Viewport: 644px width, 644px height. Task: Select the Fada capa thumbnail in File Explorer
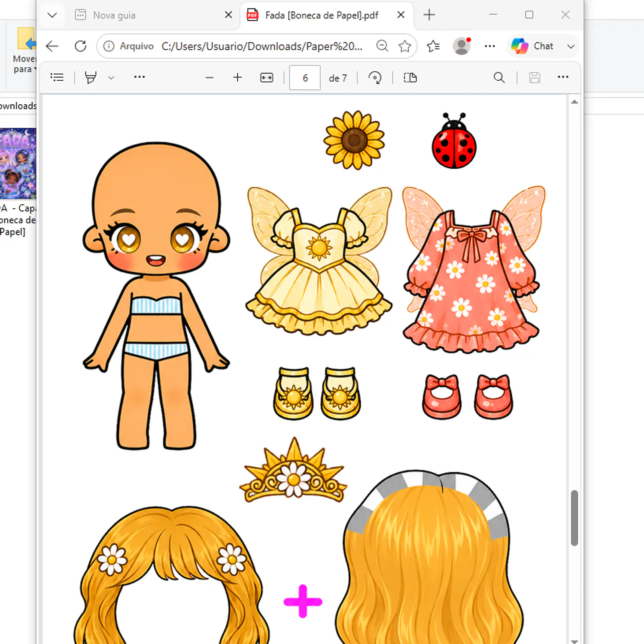tap(18, 164)
